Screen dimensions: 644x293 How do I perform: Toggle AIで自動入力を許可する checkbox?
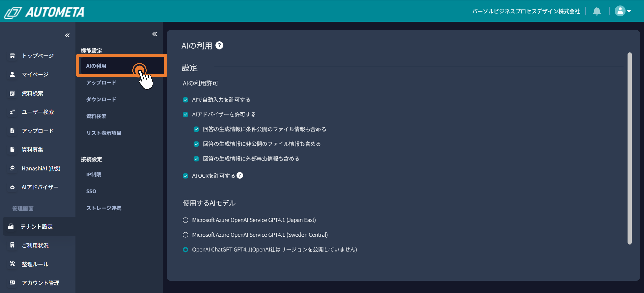[185, 100]
